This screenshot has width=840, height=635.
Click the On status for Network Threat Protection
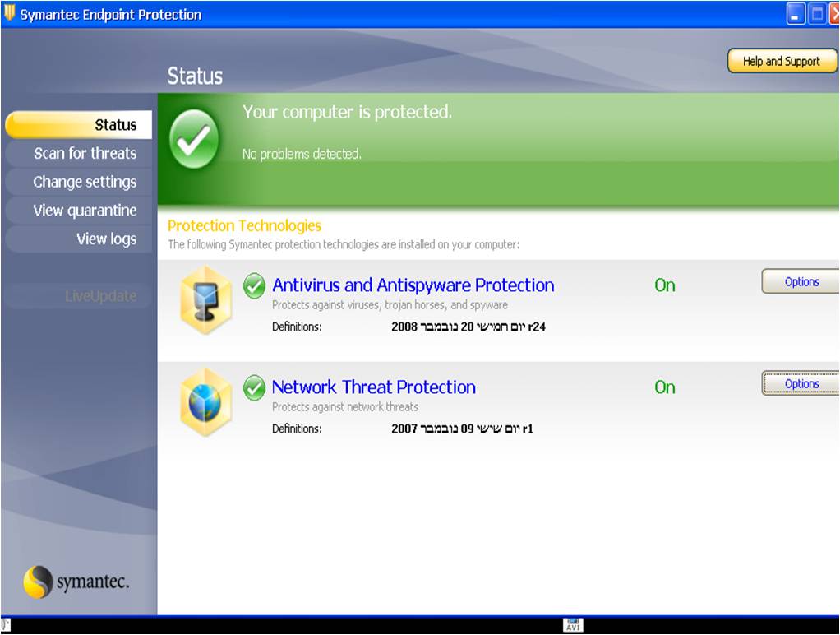pyautogui.click(x=665, y=387)
